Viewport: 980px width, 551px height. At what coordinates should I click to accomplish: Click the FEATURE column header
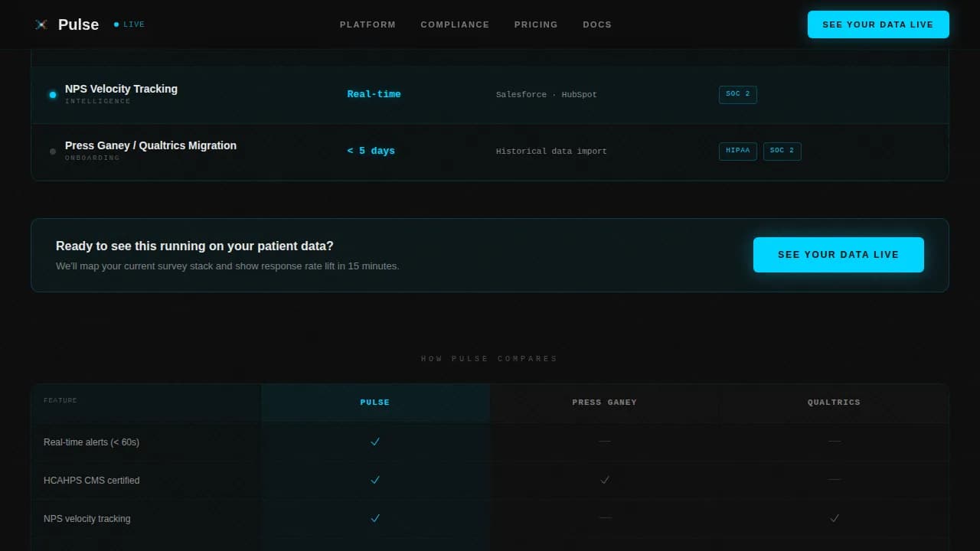[60, 400]
